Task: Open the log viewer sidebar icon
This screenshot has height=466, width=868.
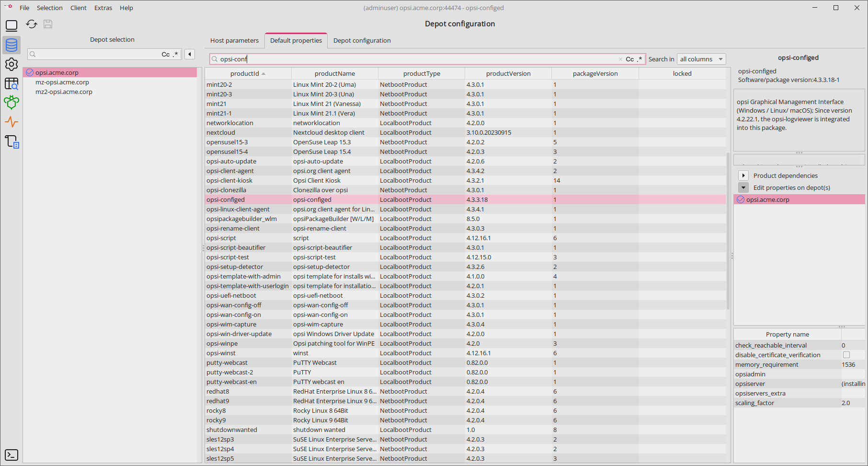Action: click(x=11, y=141)
